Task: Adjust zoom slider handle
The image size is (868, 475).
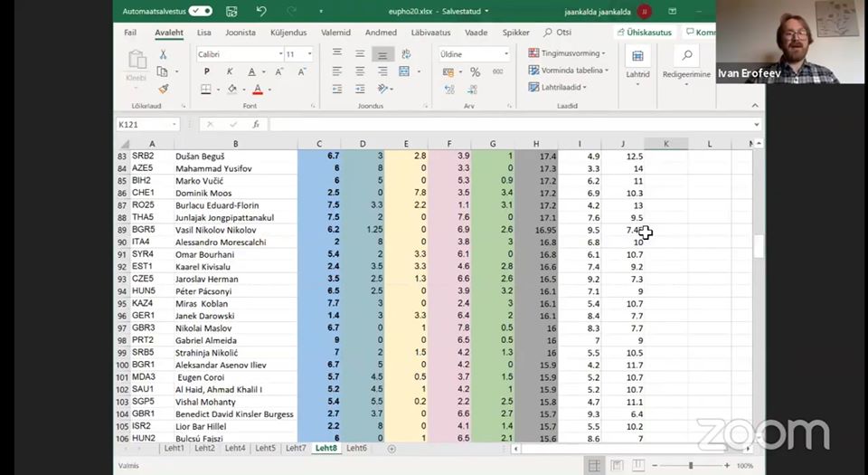Action: [x=691, y=466]
